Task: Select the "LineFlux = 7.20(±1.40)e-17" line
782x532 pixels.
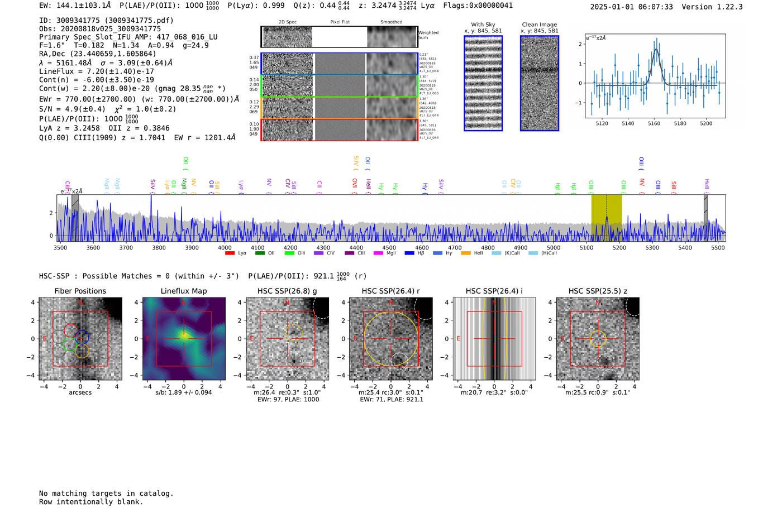Action: tap(97, 71)
